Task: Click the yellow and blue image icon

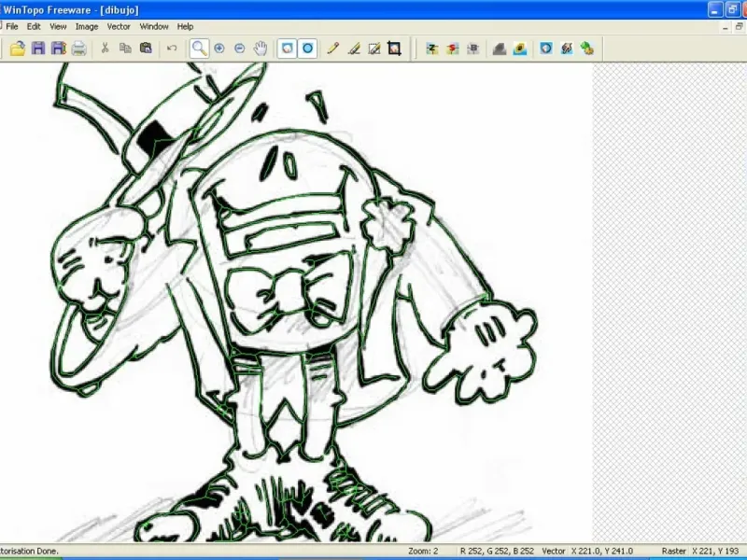Action: click(520, 49)
